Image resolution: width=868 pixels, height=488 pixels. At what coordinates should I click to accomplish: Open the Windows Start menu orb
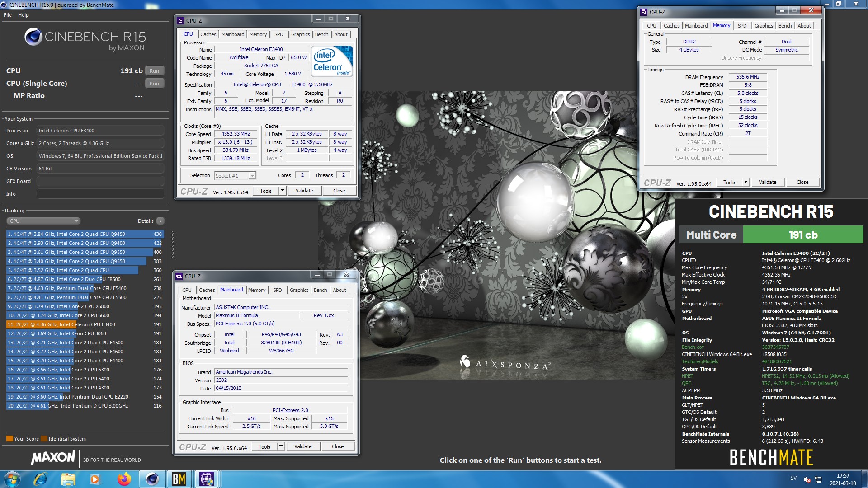pyautogui.click(x=12, y=479)
